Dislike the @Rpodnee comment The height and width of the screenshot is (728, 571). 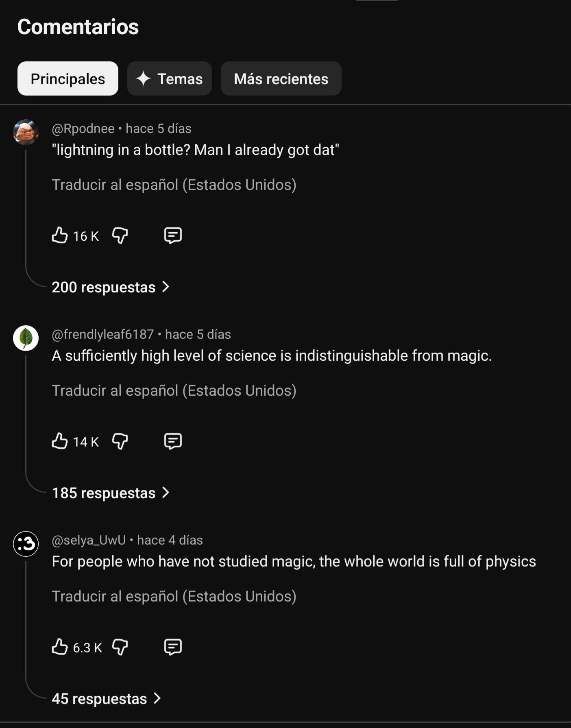click(x=120, y=235)
